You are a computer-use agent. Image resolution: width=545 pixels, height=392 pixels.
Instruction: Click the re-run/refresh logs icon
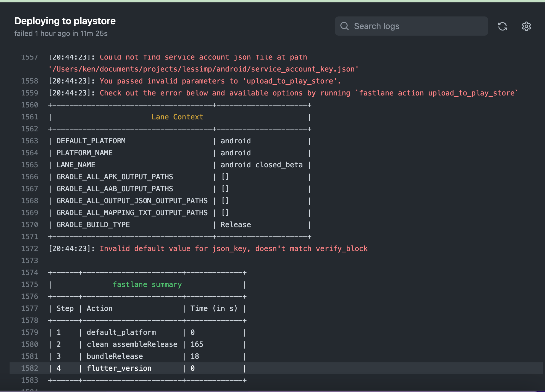pos(503,26)
